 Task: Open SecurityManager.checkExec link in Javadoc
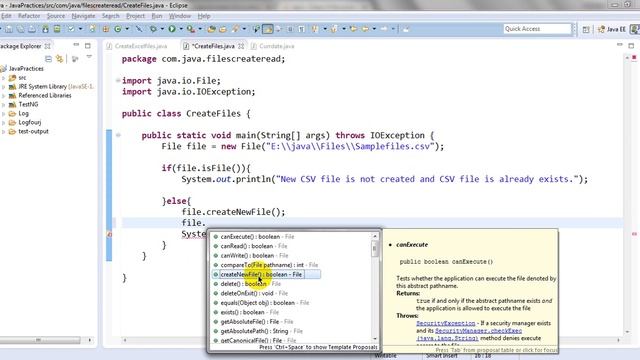(x=478, y=331)
